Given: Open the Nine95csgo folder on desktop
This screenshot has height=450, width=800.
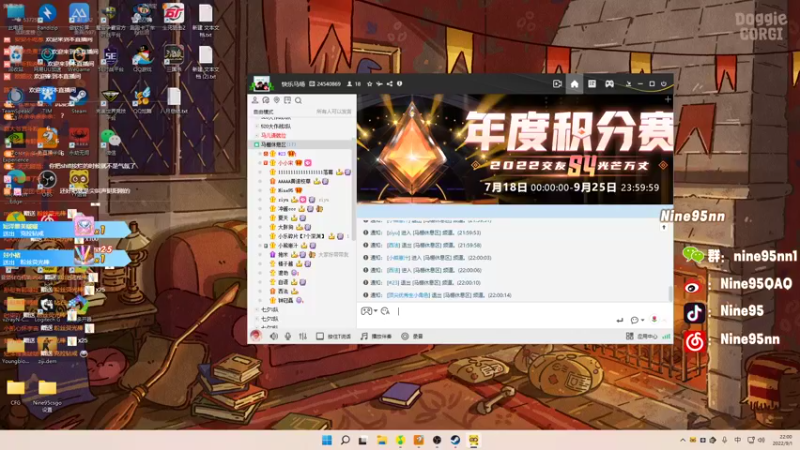Looking at the screenshot, I should click(47, 395).
